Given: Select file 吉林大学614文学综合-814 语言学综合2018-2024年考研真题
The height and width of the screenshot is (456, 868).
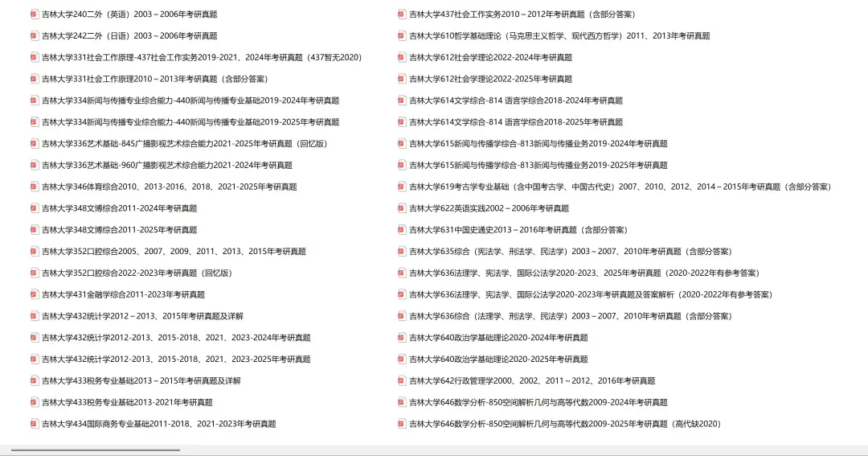Looking at the screenshot, I should (x=510, y=101).
